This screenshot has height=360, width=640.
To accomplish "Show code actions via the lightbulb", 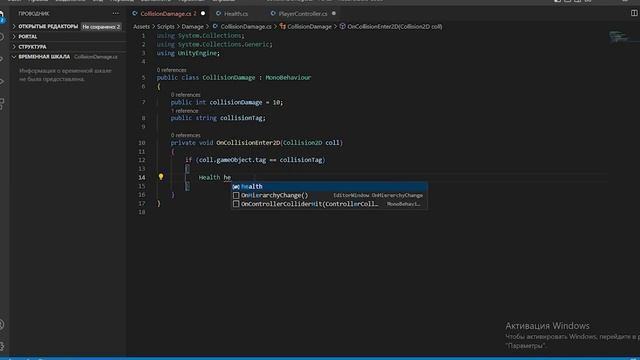I will (x=161, y=177).
